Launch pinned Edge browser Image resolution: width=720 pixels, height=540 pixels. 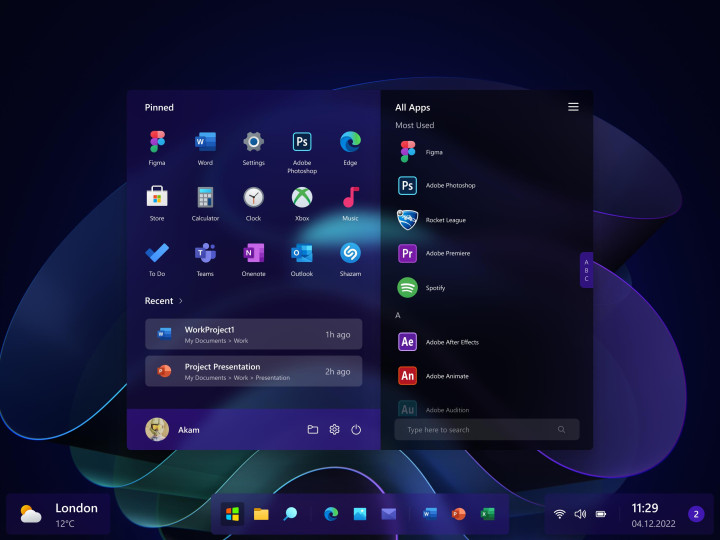350,141
